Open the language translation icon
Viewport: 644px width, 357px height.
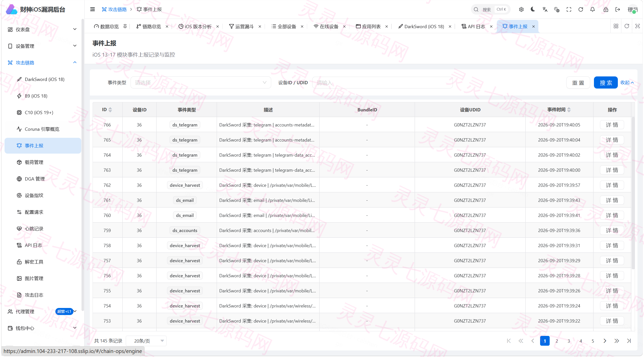(545, 10)
